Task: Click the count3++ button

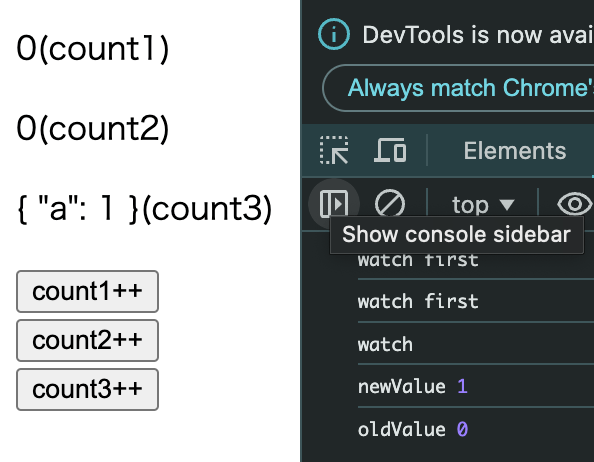Action: click(x=88, y=389)
